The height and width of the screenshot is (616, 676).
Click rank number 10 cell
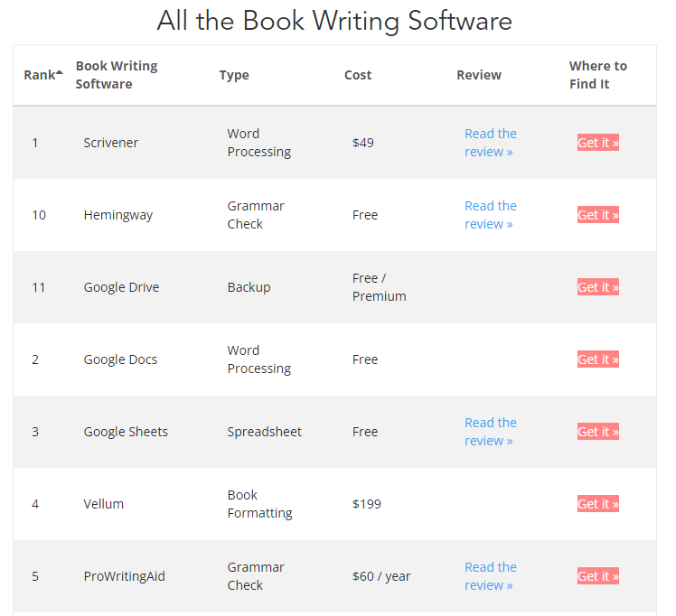[39, 215]
